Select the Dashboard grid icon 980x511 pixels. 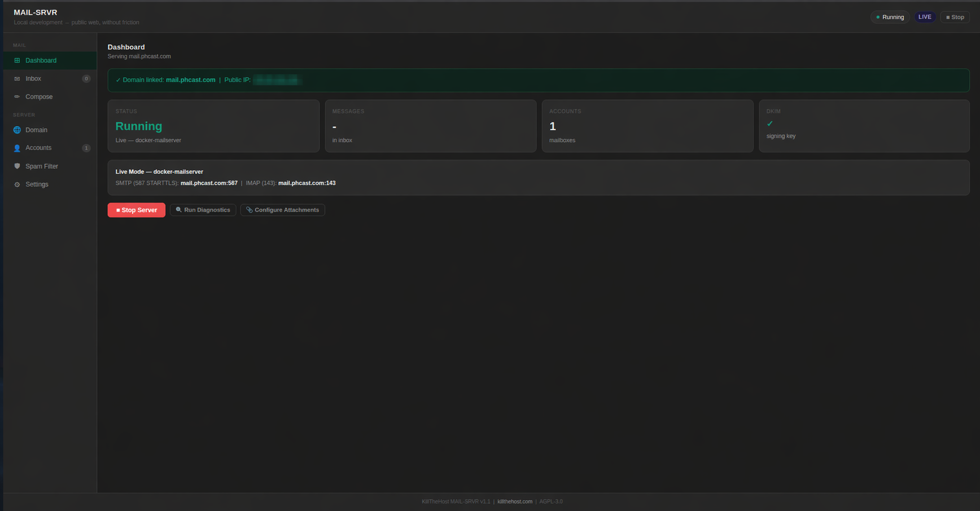[x=17, y=60]
